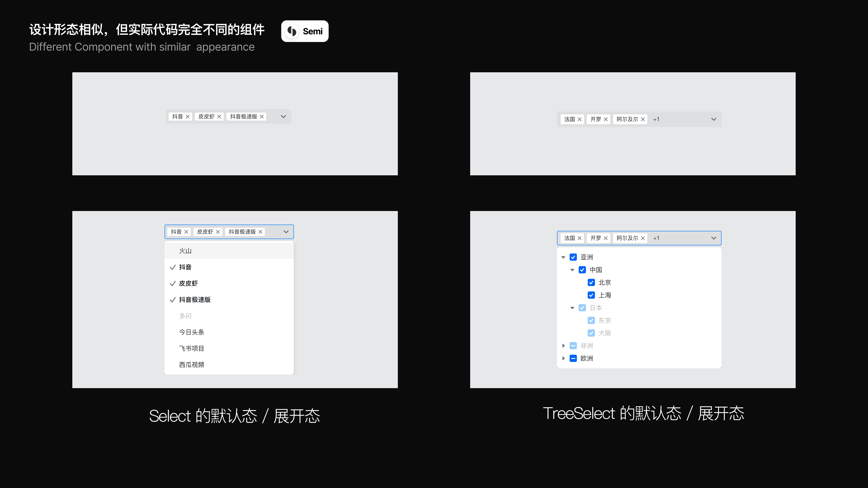Select the 西瓜视频 option

(191, 364)
